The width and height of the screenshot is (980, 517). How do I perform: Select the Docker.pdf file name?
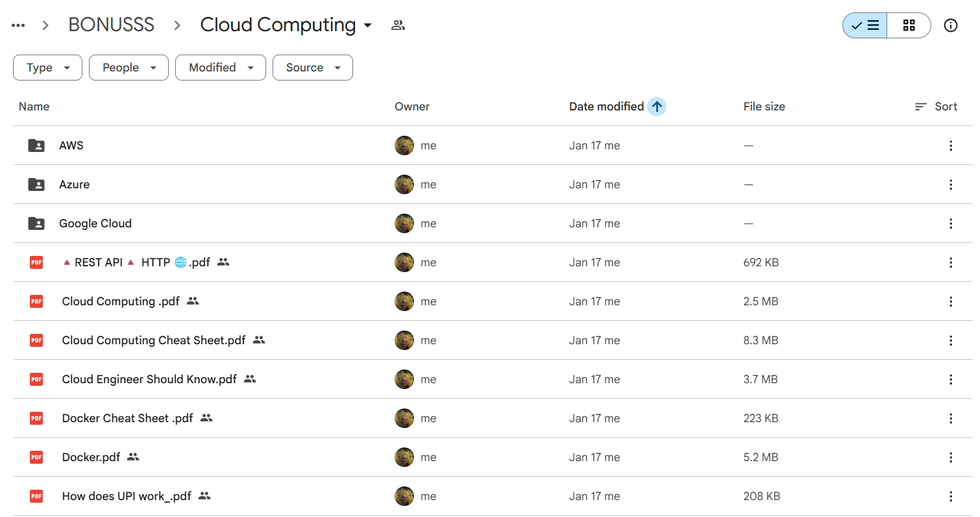[x=92, y=457]
